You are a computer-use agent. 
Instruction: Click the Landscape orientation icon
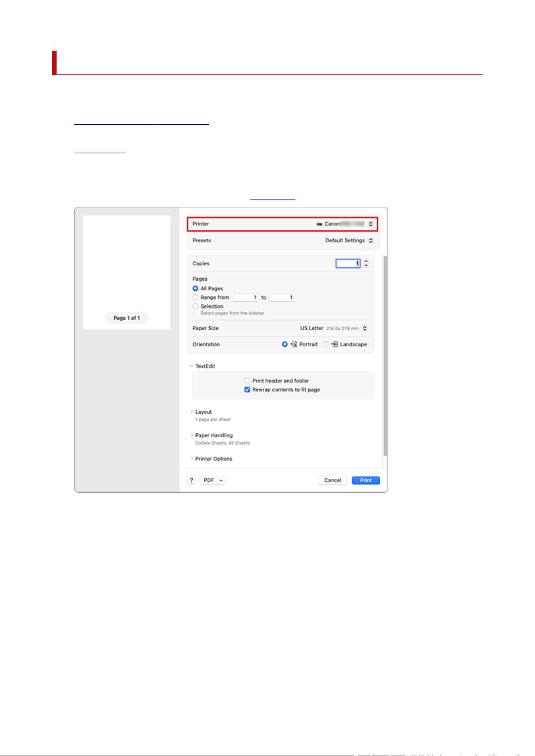tap(335, 344)
